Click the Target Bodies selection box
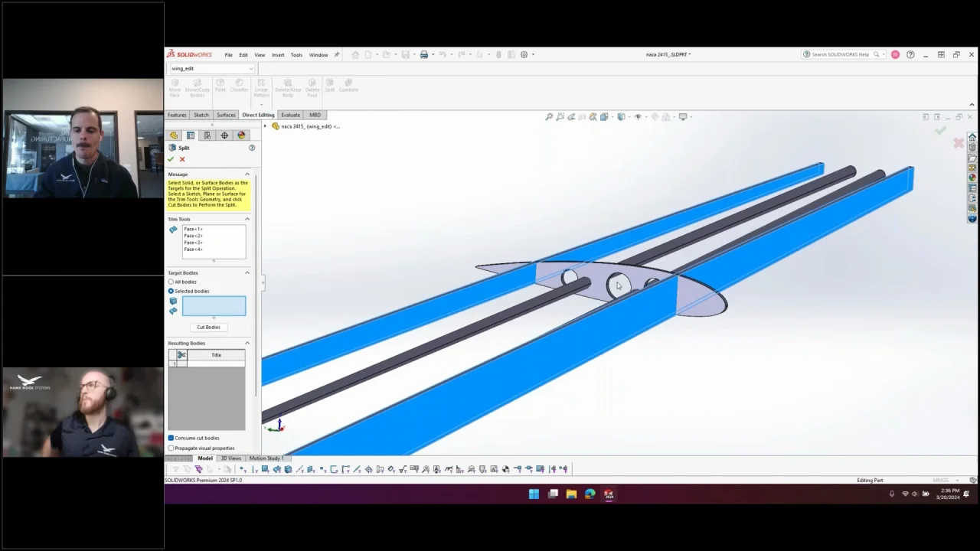Image resolution: width=980 pixels, height=551 pixels. (x=214, y=306)
